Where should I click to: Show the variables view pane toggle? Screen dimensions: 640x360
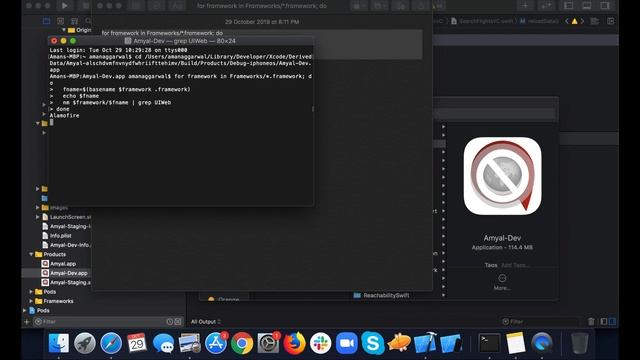(x=604, y=322)
